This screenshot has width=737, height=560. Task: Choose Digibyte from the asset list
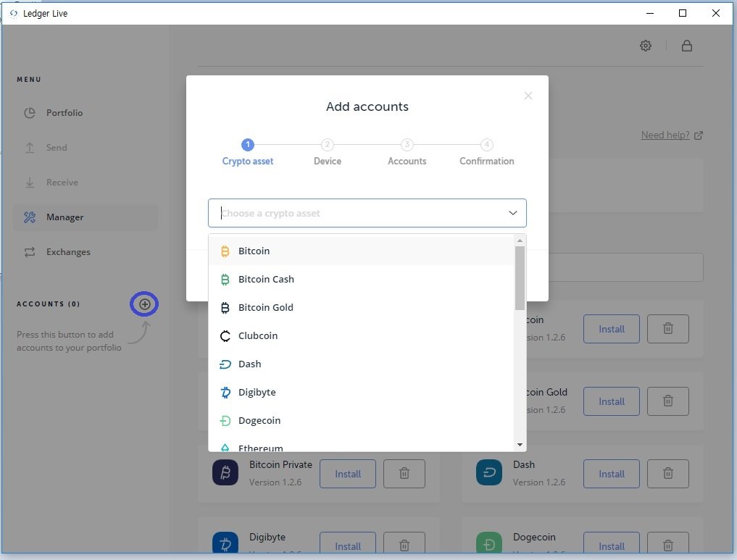pyautogui.click(x=360, y=392)
